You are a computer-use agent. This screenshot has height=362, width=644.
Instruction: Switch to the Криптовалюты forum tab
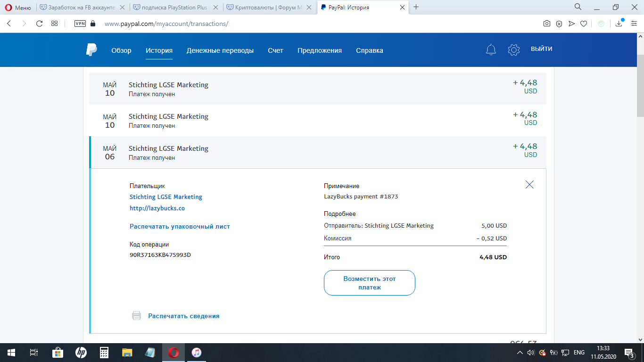[x=270, y=8]
